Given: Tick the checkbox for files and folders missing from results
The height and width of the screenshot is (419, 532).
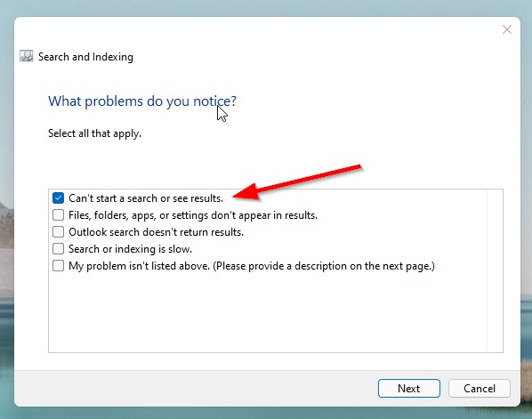Looking at the screenshot, I should point(59,214).
